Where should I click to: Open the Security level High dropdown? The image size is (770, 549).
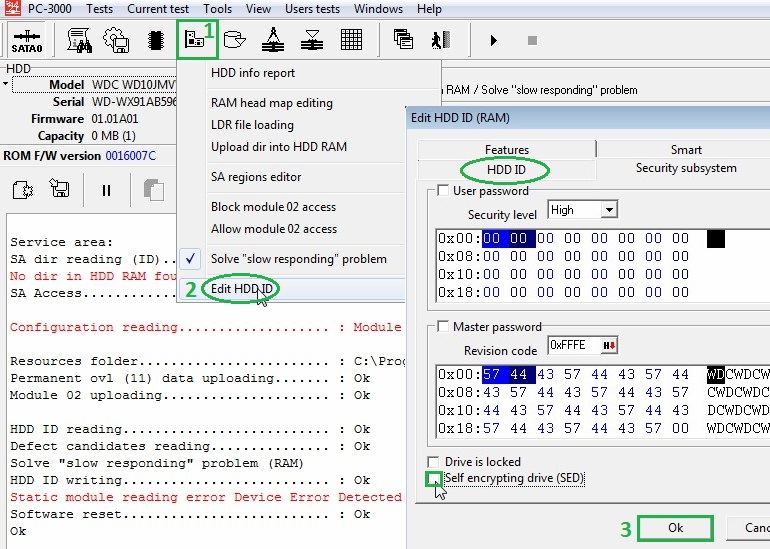click(609, 210)
